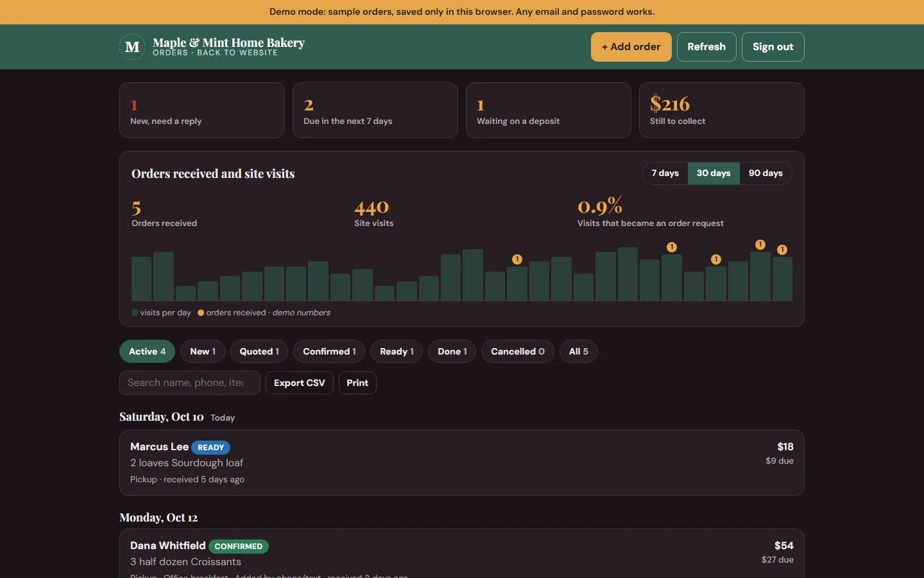Click the $27 due amount
This screenshot has width=924, height=578.
pos(778,559)
